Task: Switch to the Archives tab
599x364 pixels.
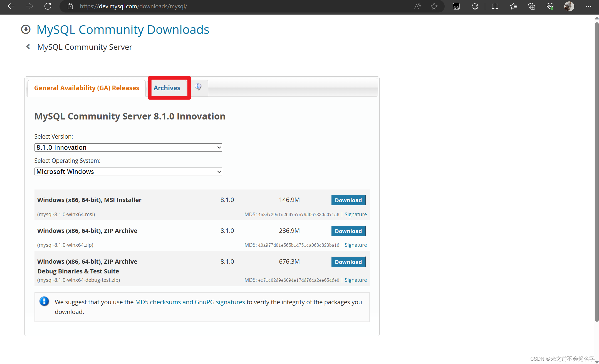Action: coord(167,88)
